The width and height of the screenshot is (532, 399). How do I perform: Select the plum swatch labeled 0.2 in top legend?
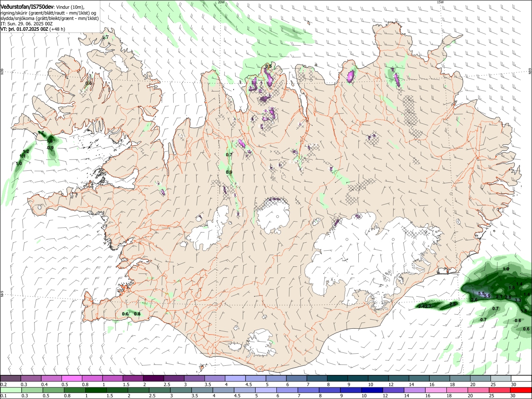coord(10,379)
